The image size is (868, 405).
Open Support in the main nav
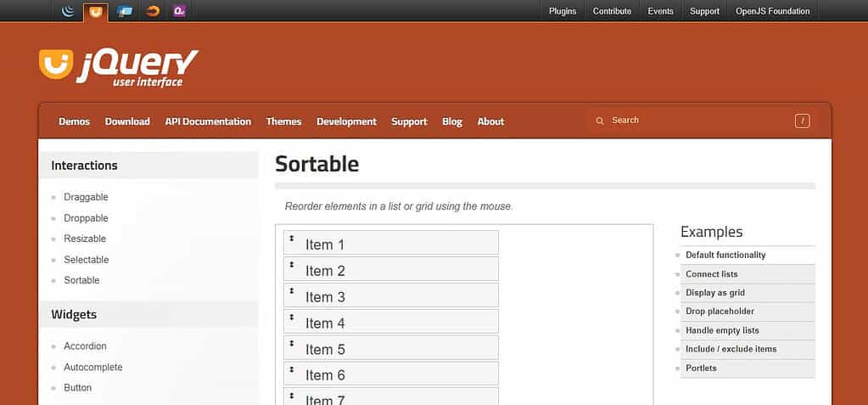point(409,121)
